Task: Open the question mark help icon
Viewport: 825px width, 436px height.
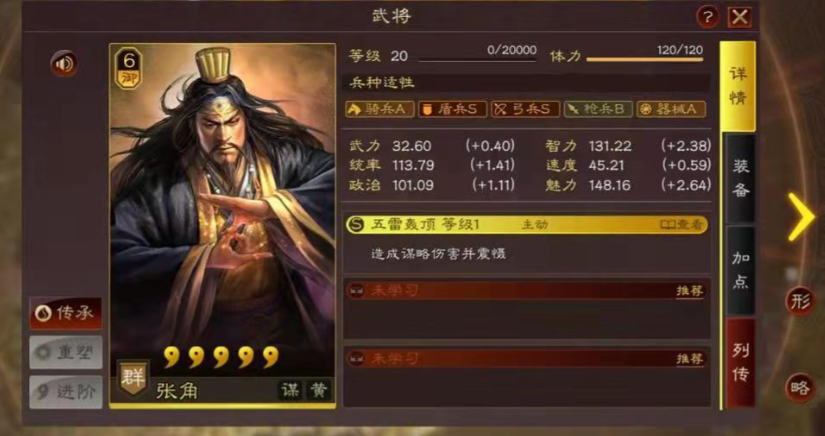Action: tap(708, 17)
